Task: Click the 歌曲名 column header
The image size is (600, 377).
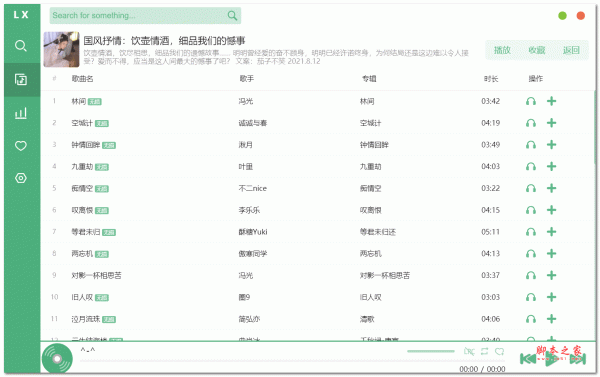Action: coord(82,79)
